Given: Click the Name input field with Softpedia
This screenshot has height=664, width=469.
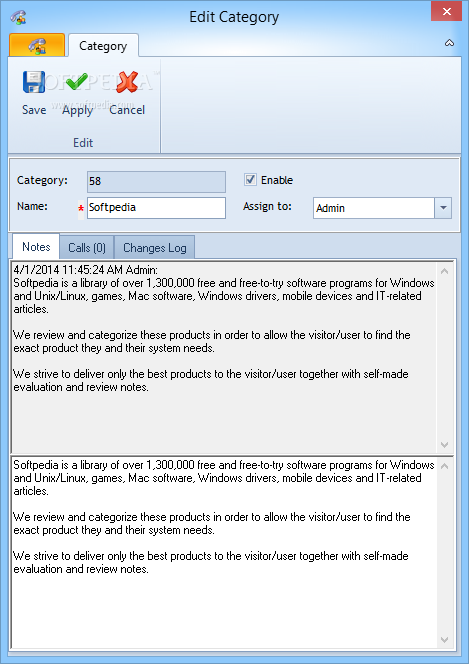Looking at the screenshot, I should pos(156,208).
